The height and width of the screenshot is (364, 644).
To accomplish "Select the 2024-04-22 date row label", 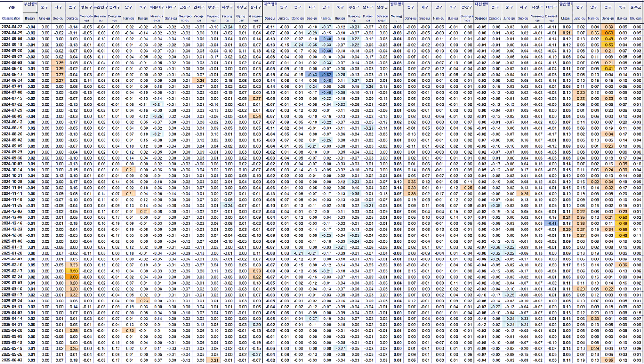I will pyautogui.click(x=11, y=27).
